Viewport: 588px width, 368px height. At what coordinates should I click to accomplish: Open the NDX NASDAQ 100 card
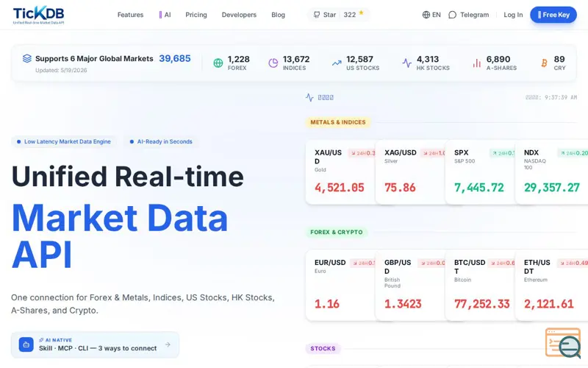552,172
